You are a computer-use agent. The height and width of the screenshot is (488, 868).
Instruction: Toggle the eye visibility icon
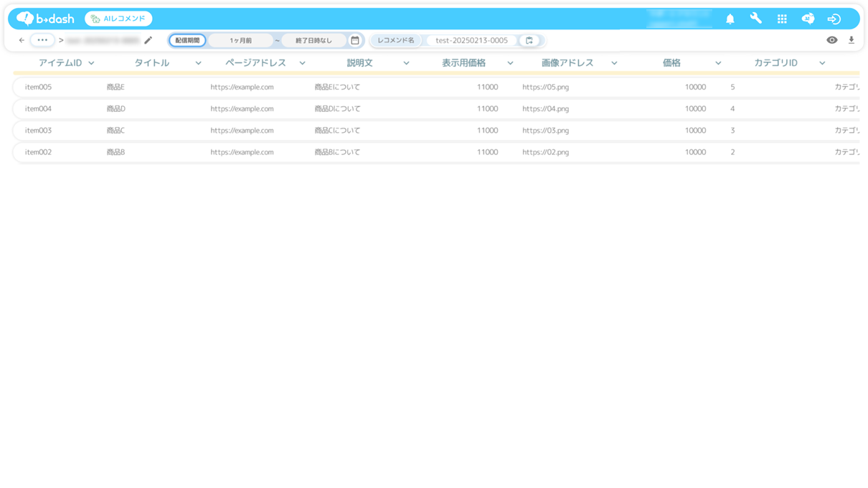tap(831, 41)
